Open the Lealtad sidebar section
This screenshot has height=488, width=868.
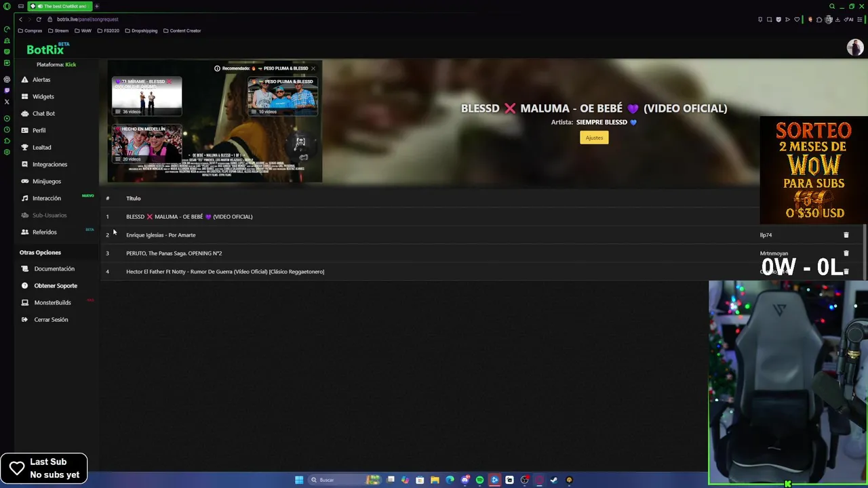tap(41, 147)
